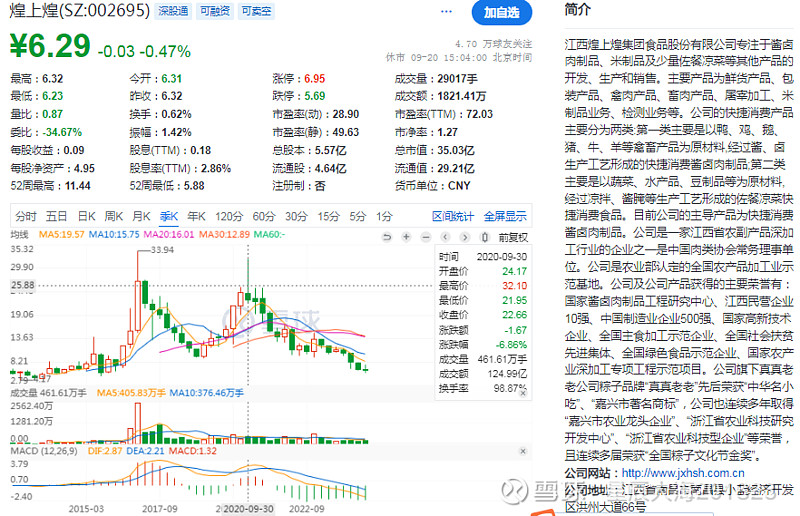Switch to the 30分 chart tab

pos(296,216)
